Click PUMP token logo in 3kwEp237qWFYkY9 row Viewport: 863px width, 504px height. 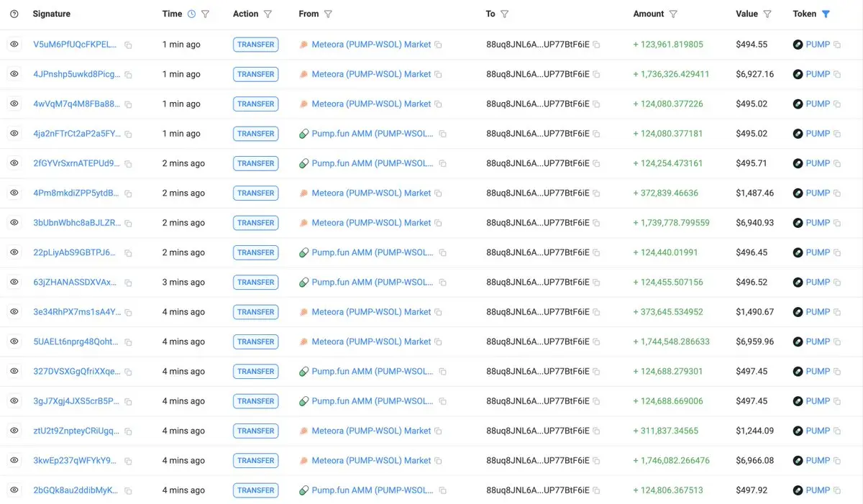pyautogui.click(x=798, y=461)
